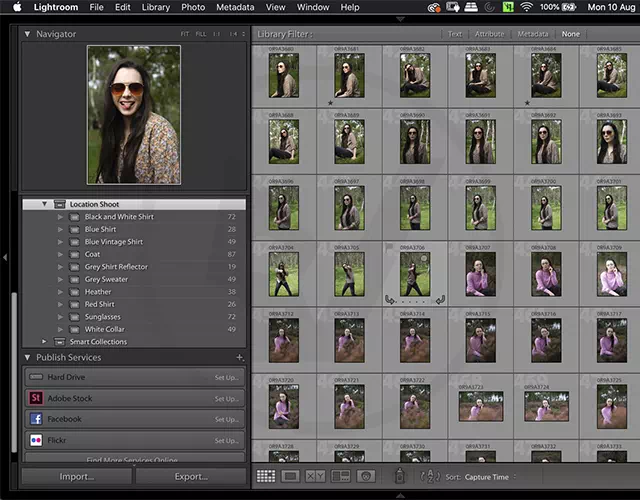Select the Text library filter tab
Screen dimensions: 640x500
pyautogui.click(x=455, y=34)
